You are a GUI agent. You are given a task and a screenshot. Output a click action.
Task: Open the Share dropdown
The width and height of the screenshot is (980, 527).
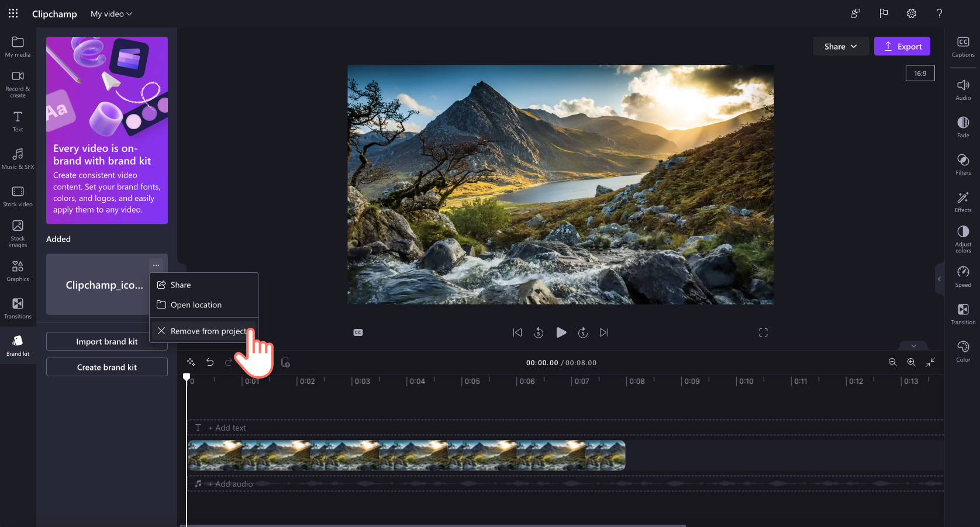coord(841,46)
